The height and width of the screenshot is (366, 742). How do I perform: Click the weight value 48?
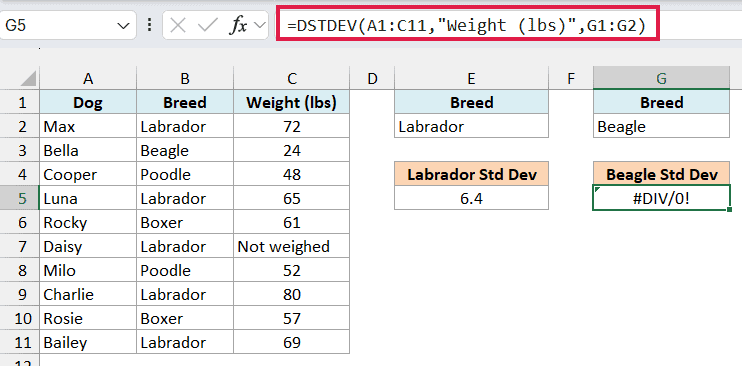click(292, 174)
